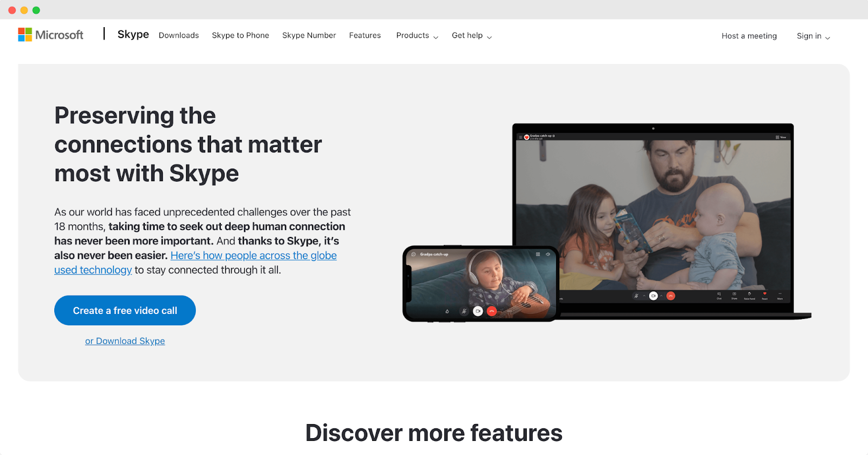Click the phone's 'Gradpa catch-up' title

(x=434, y=254)
